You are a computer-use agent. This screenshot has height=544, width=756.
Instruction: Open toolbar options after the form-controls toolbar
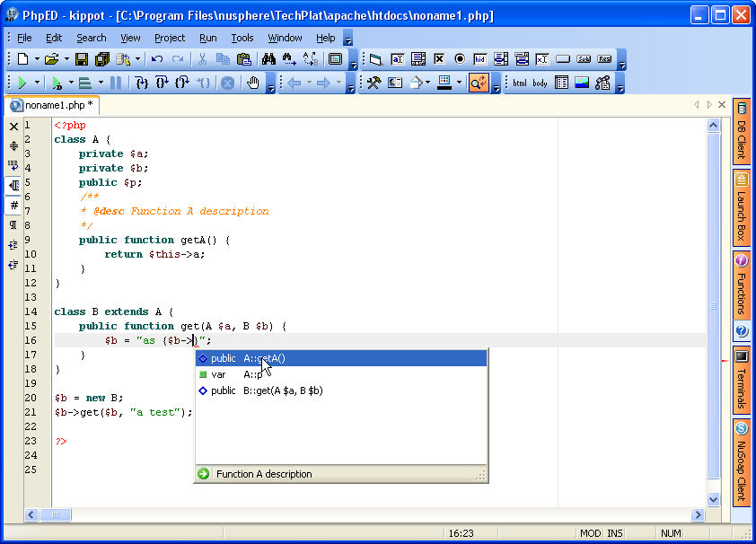point(622,62)
